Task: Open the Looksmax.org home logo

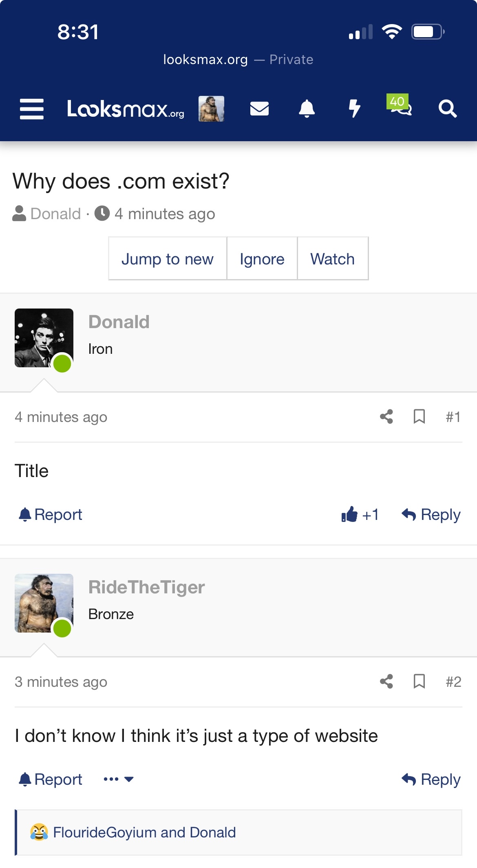Action: tap(125, 109)
